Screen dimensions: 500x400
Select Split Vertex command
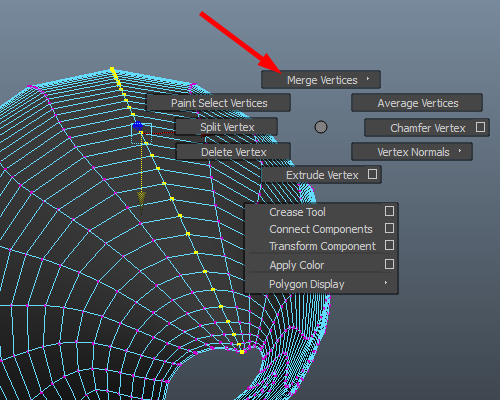(226, 127)
